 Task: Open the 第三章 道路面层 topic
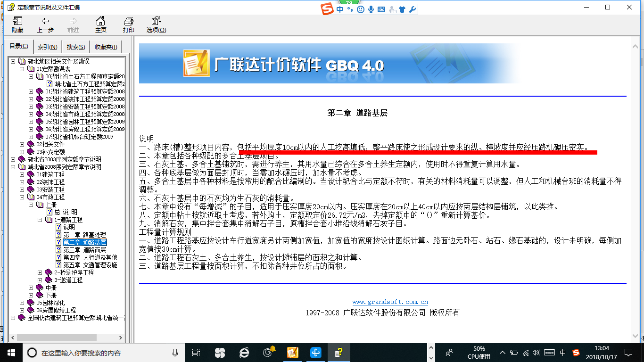point(84,250)
